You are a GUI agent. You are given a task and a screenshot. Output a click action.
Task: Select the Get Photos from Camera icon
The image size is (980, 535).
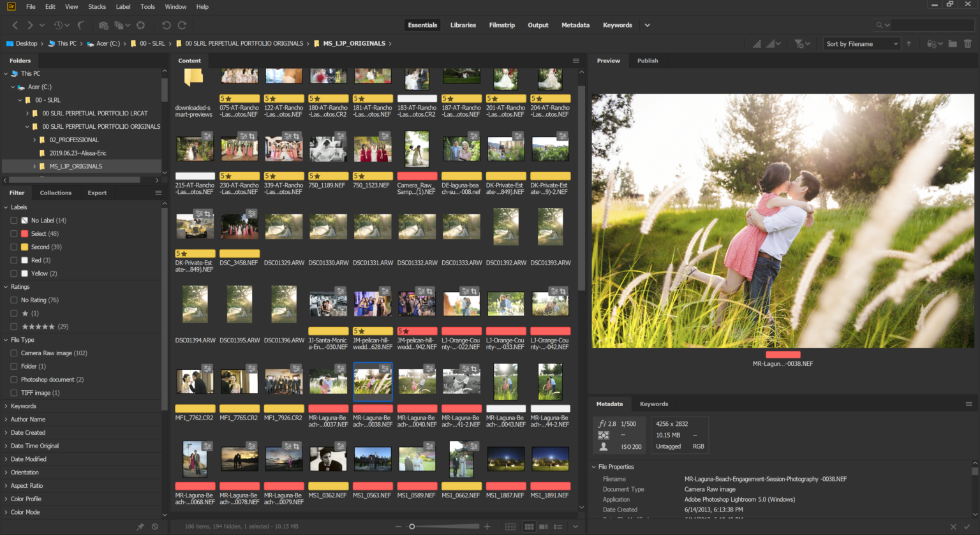tap(103, 25)
